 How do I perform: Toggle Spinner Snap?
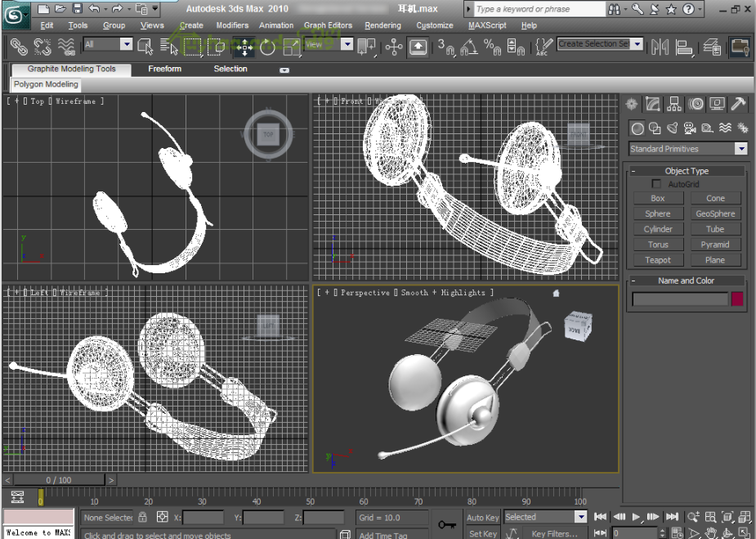coord(516,47)
